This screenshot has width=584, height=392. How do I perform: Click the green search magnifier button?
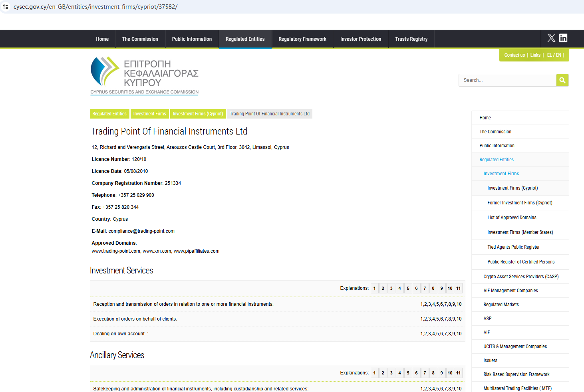pyautogui.click(x=562, y=80)
